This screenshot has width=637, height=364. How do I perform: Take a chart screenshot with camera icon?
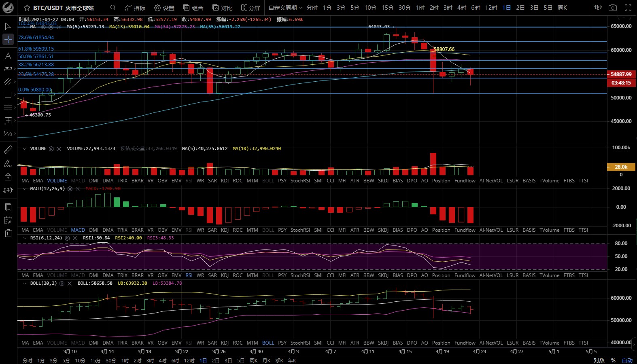click(613, 8)
